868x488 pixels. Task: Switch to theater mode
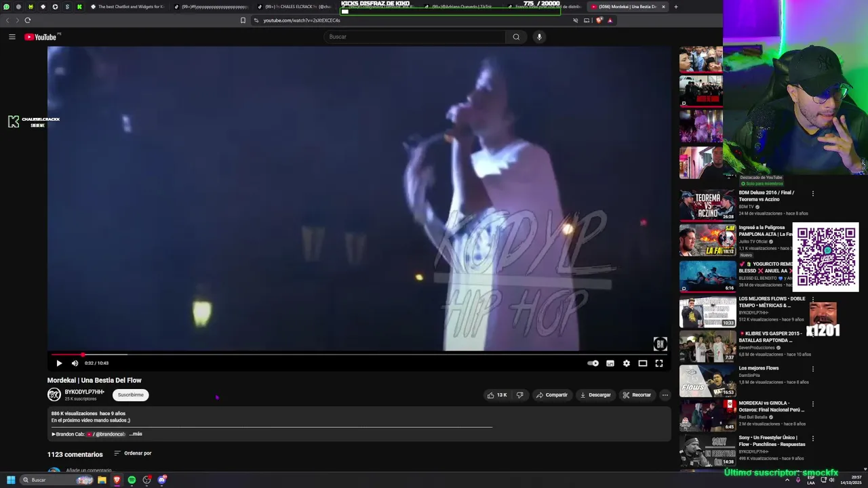pyautogui.click(x=642, y=363)
